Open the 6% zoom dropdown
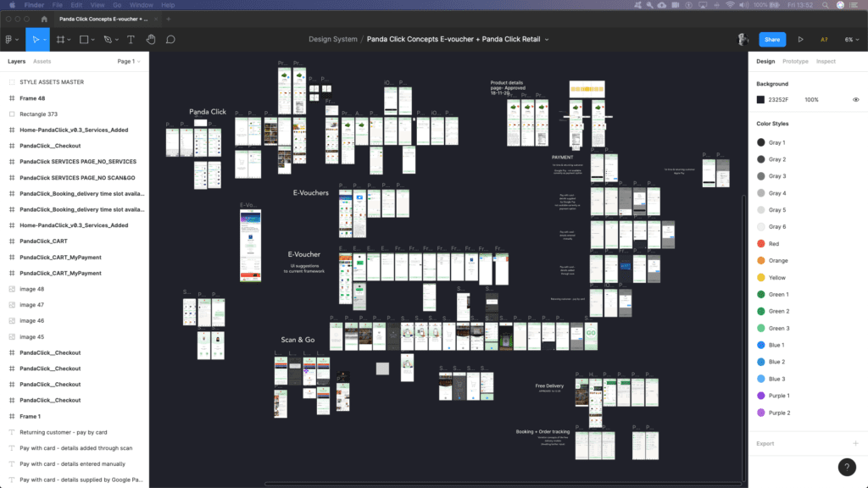Viewport: 868px width, 488px height. (851, 39)
